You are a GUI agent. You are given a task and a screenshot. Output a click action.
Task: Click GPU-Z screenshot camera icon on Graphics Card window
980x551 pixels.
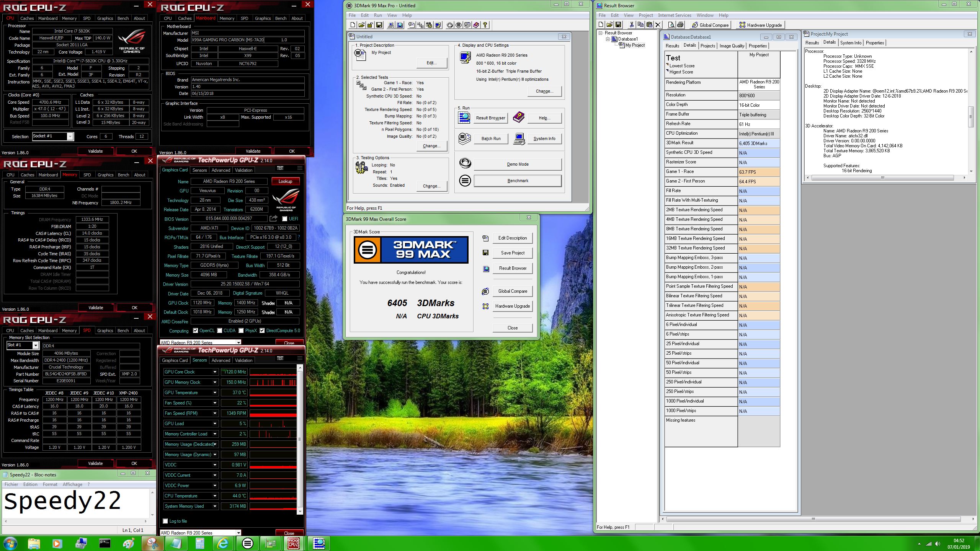[280, 168]
